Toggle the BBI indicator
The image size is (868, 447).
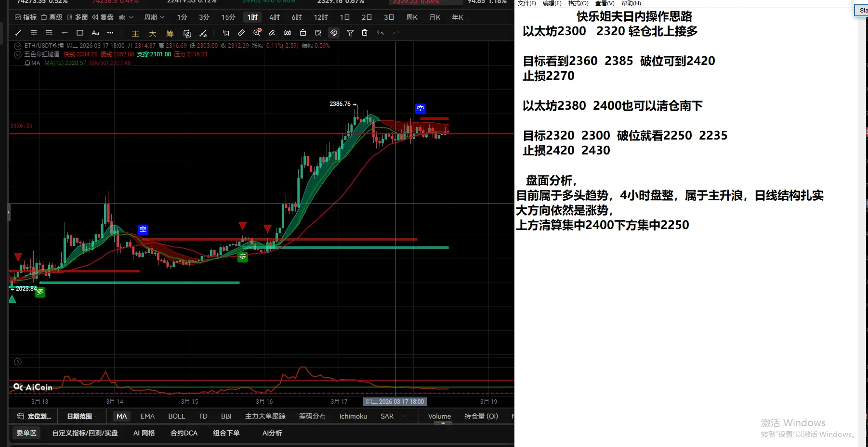point(226,416)
